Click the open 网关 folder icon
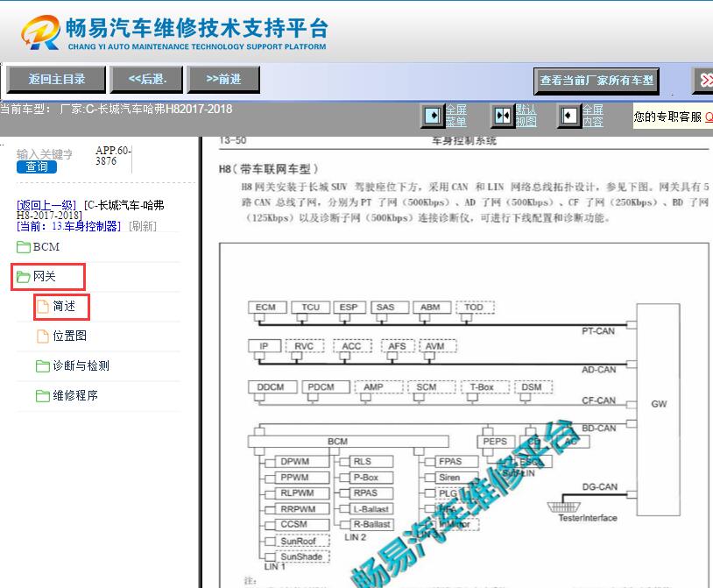This screenshot has height=588, width=713. pyautogui.click(x=23, y=277)
